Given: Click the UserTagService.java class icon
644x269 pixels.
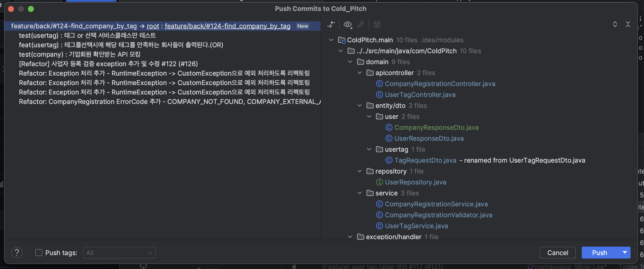Looking at the screenshot, I should click(x=379, y=226).
